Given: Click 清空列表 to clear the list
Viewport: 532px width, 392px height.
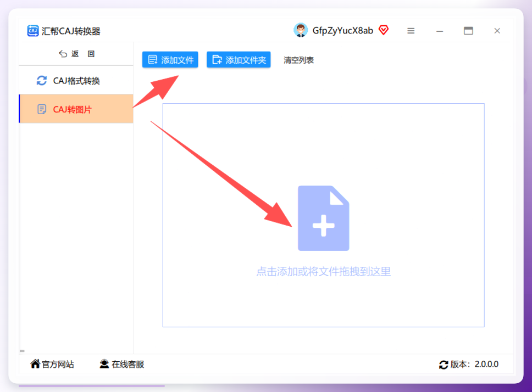Looking at the screenshot, I should 298,60.
